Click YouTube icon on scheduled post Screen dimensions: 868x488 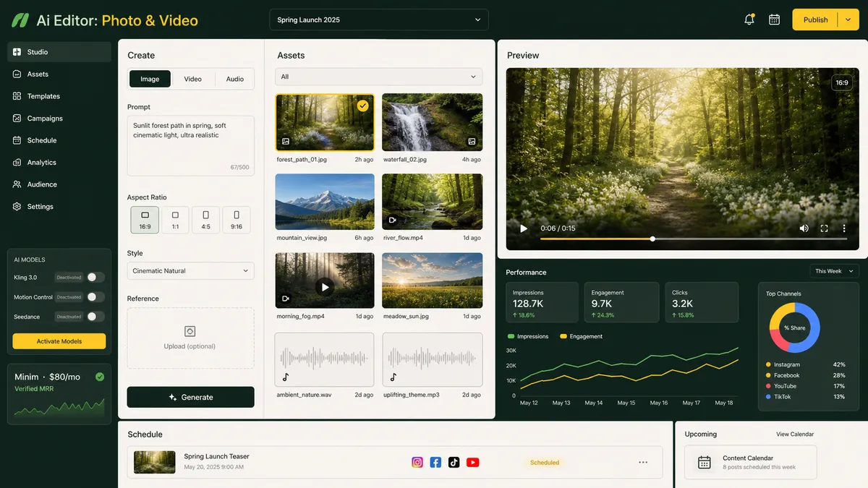[472, 463]
